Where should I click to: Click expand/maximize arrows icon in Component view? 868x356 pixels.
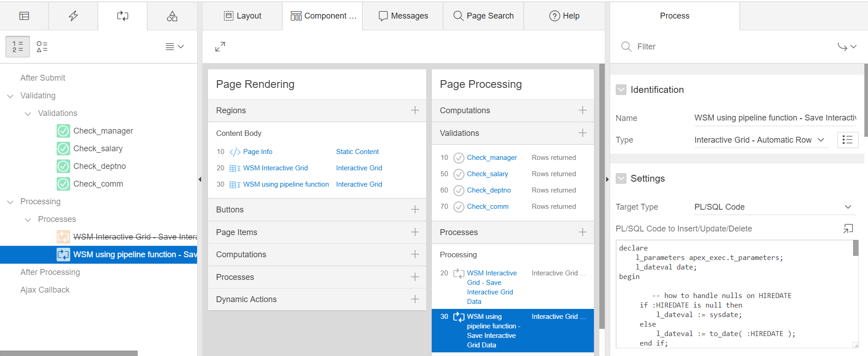220,47
